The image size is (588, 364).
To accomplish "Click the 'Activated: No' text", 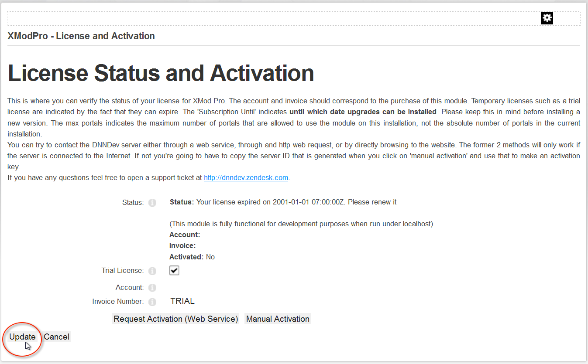I will tap(192, 257).
